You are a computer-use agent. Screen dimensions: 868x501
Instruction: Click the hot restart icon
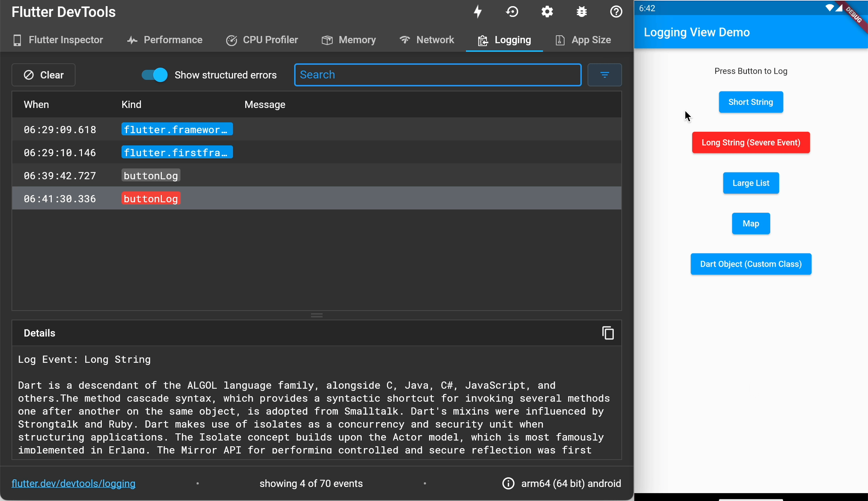[x=512, y=12]
